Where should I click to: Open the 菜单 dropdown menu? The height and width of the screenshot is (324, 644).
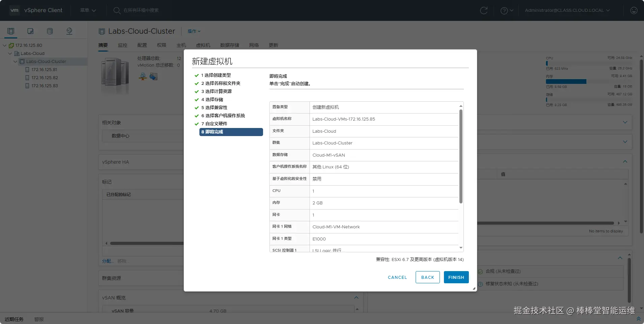pos(88,10)
